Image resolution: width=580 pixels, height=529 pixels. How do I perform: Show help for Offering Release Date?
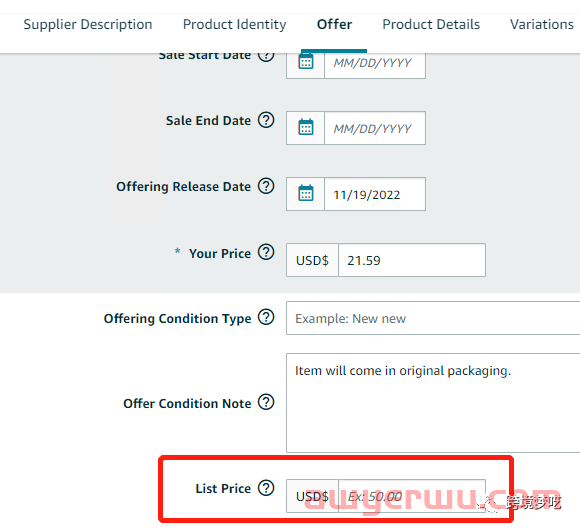point(266,186)
